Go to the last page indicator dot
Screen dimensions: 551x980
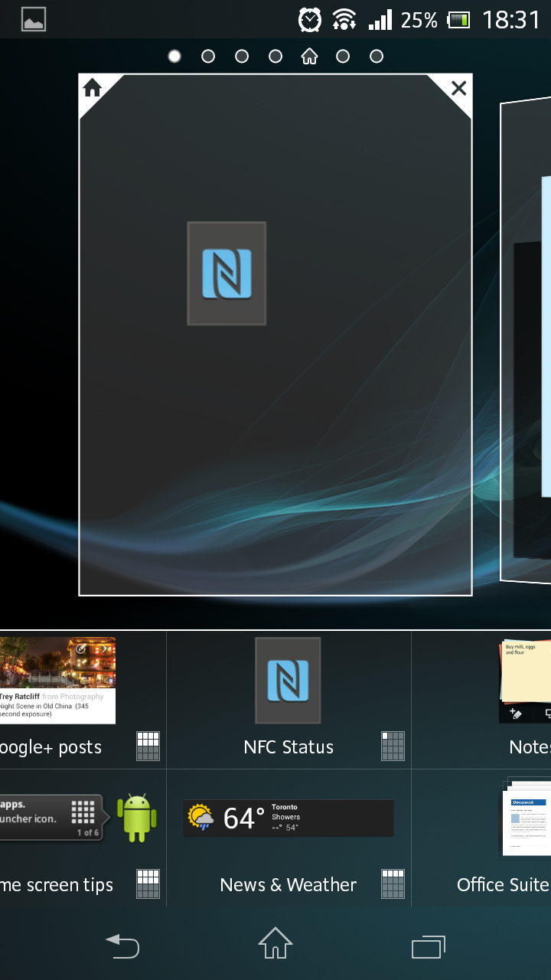(377, 56)
